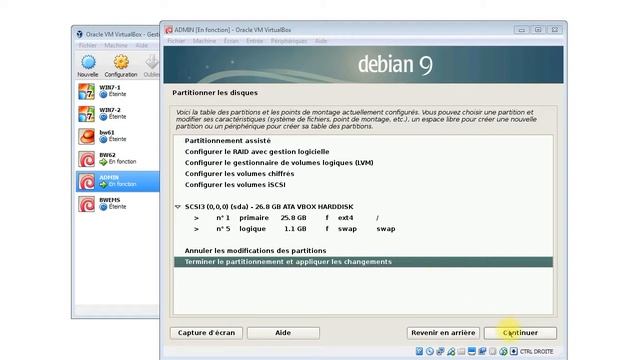Screen dimensions: 640x360
Task: Open Fichier menu in VirtualBox manager
Action: tap(87, 45)
